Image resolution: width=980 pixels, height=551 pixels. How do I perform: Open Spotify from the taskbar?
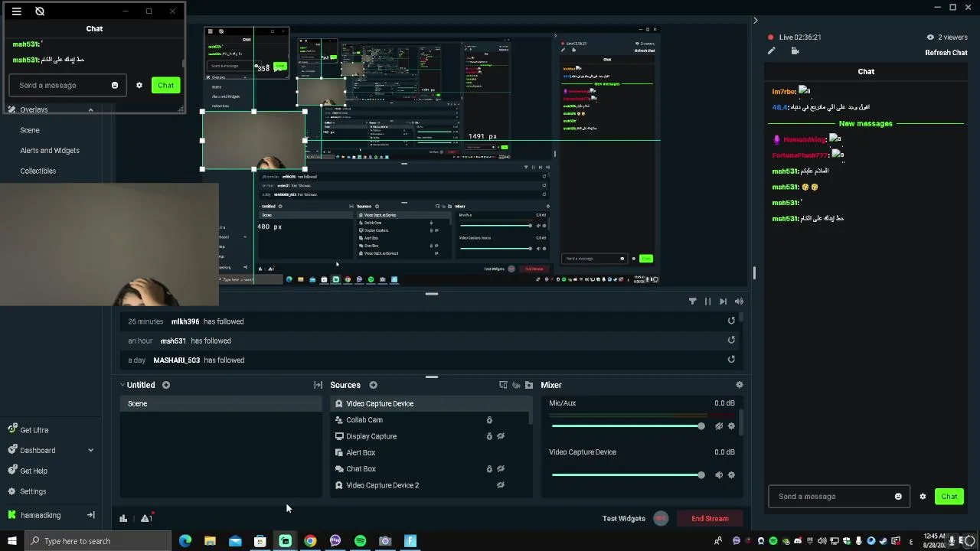(360, 541)
